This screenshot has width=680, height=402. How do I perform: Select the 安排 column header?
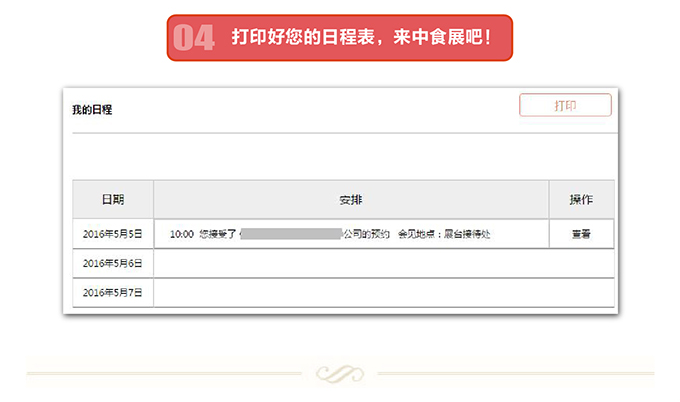tap(351, 199)
